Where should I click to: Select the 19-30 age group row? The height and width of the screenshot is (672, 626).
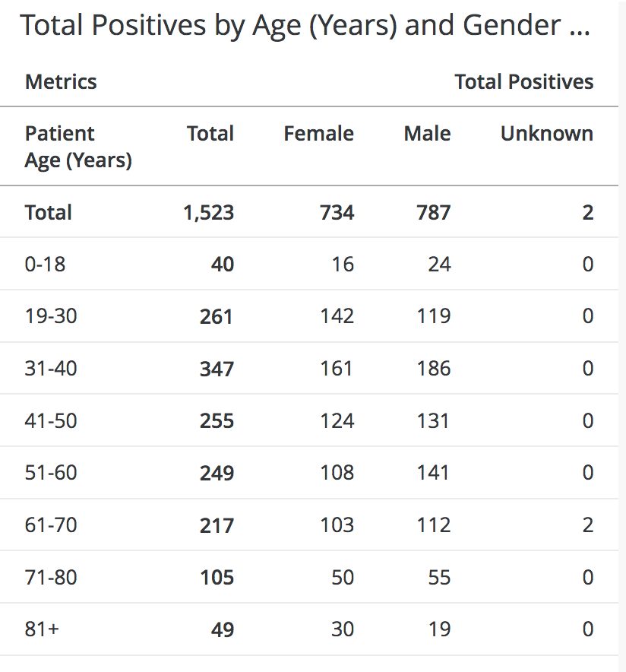51,316
